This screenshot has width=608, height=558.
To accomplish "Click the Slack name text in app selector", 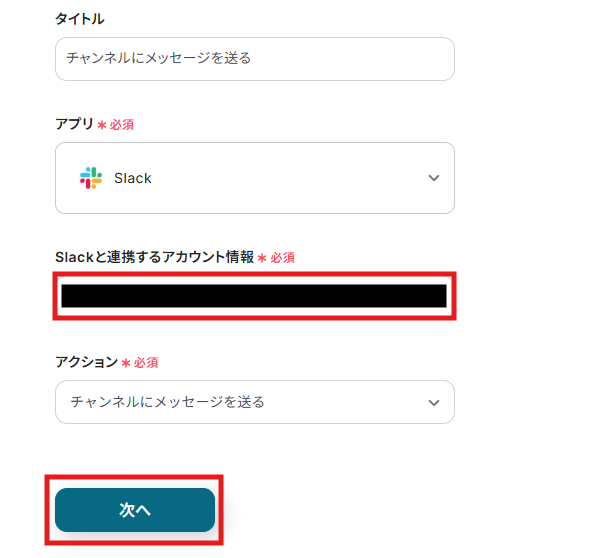I will point(133,178).
